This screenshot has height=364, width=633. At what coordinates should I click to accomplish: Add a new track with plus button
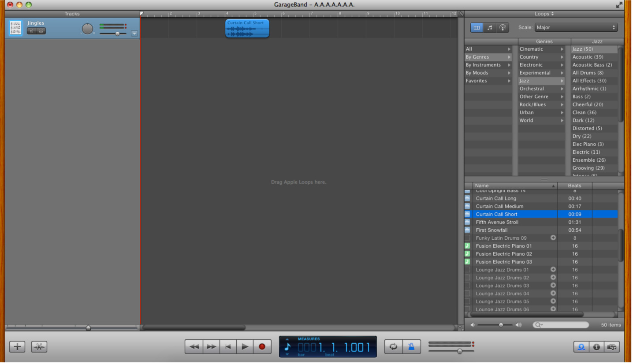tap(17, 347)
